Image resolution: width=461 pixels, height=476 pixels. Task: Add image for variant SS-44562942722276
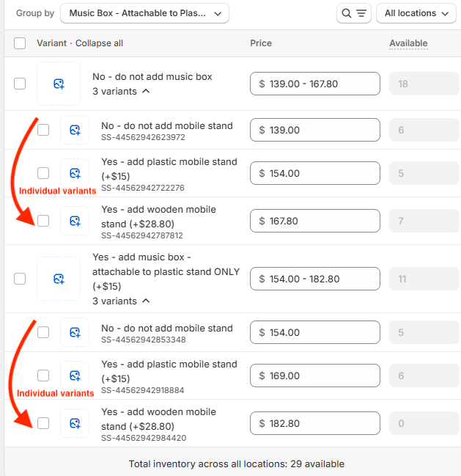coord(74,173)
